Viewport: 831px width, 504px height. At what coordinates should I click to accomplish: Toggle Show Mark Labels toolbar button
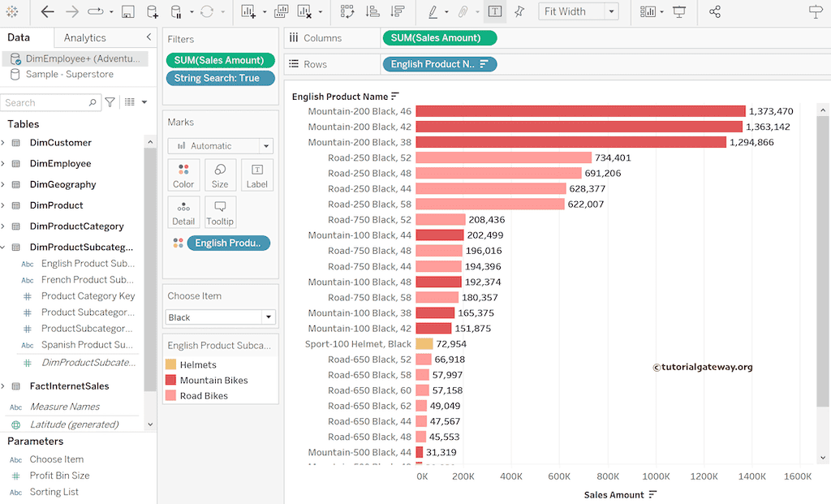point(495,11)
